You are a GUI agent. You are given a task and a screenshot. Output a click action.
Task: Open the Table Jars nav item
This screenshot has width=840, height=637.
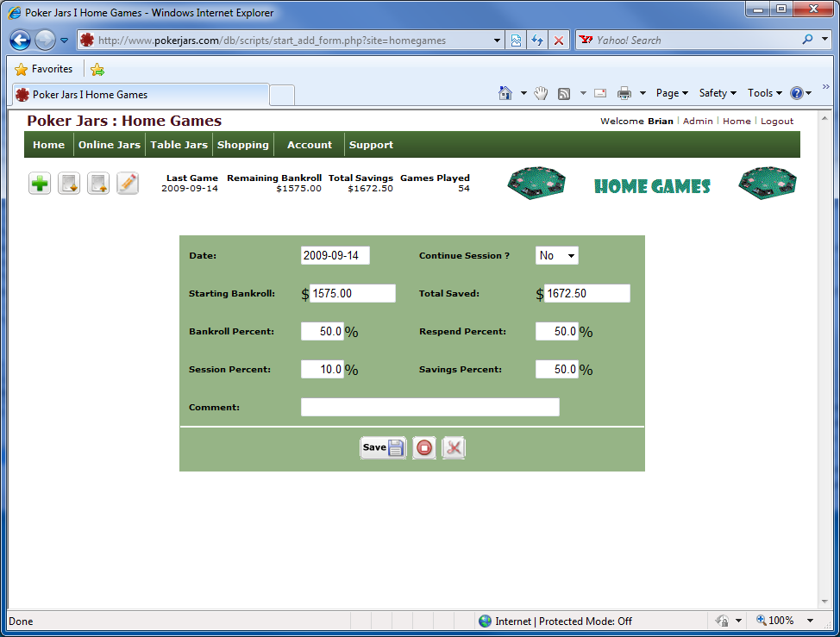(x=179, y=145)
